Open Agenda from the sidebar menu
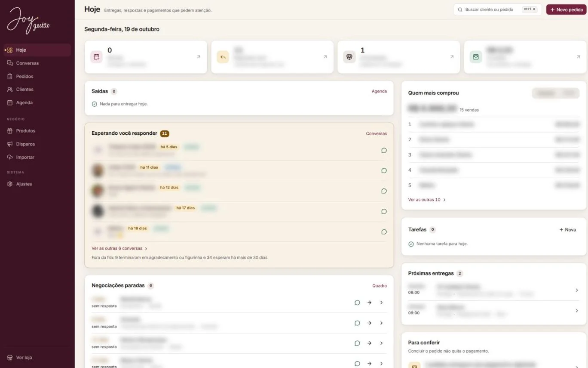Screen dimensions: 588x368 [37, 103]
